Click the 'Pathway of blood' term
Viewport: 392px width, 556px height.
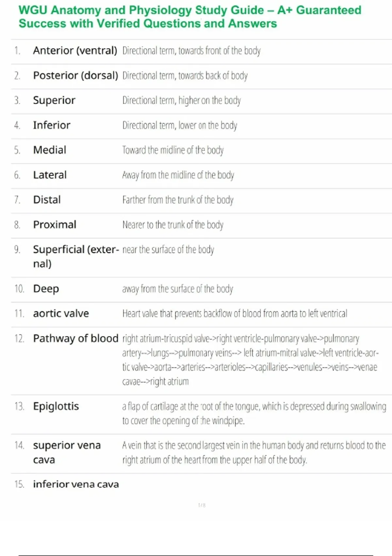pos(75,339)
